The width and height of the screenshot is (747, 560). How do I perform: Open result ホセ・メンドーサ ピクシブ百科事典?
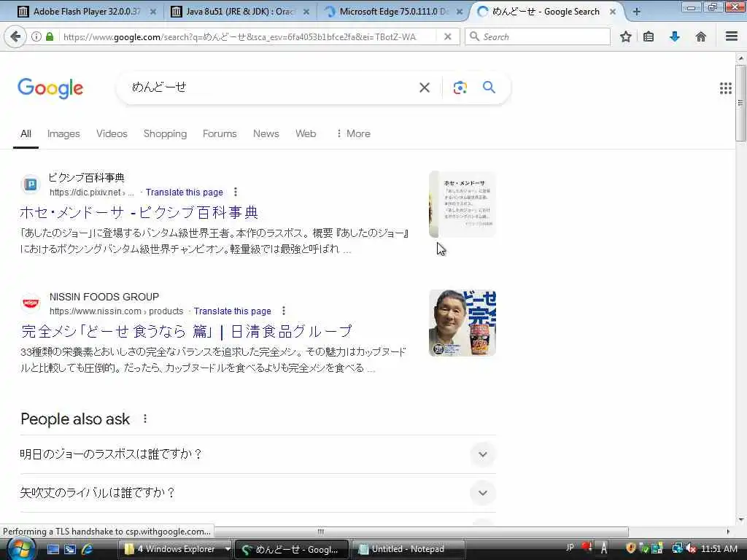point(139,212)
